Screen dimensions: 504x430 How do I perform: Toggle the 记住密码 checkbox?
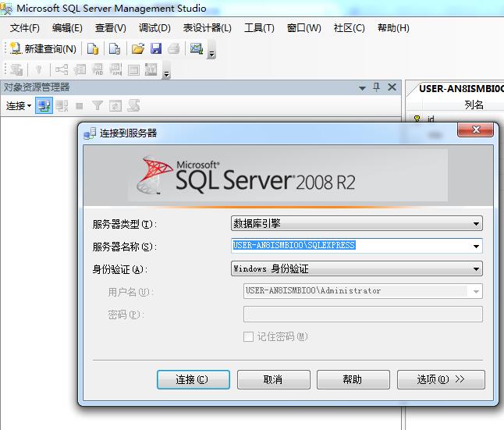pos(248,336)
